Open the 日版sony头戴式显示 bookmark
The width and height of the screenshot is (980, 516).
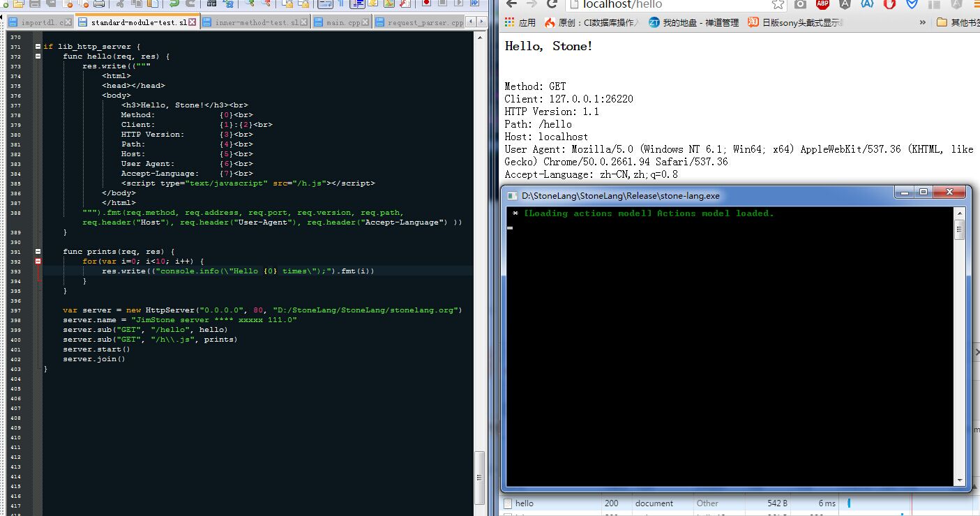point(795,22)
